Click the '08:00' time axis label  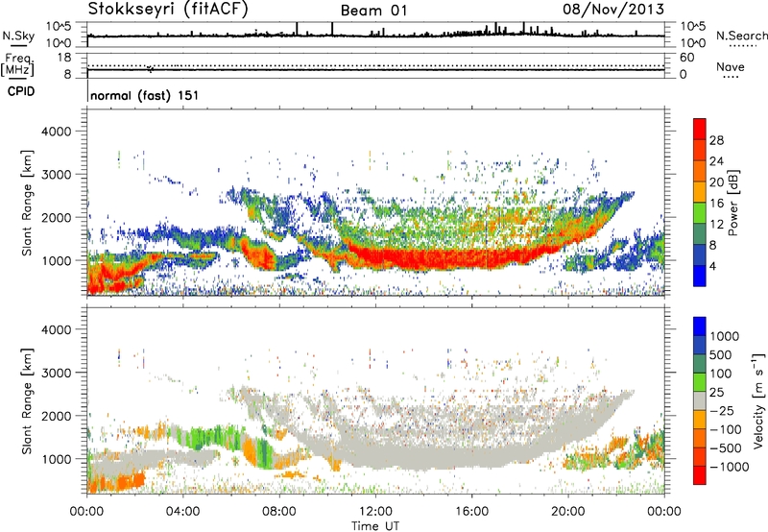tap(279, 511)
